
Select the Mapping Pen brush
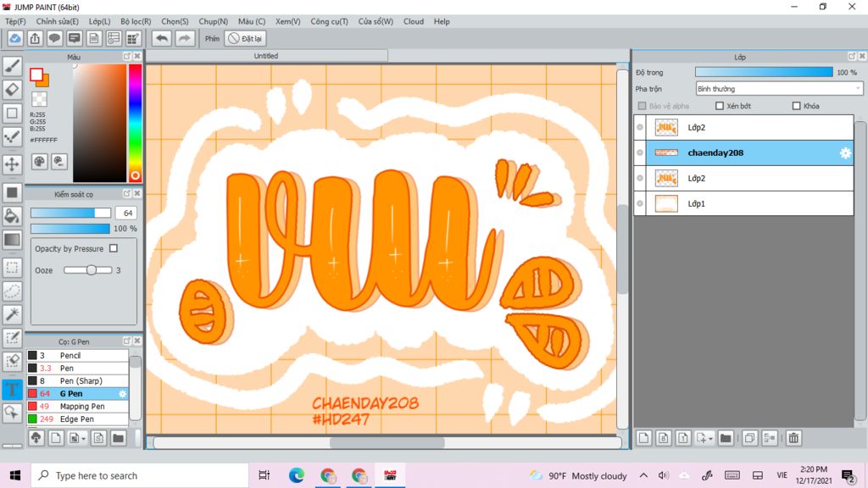click(77, 406)
